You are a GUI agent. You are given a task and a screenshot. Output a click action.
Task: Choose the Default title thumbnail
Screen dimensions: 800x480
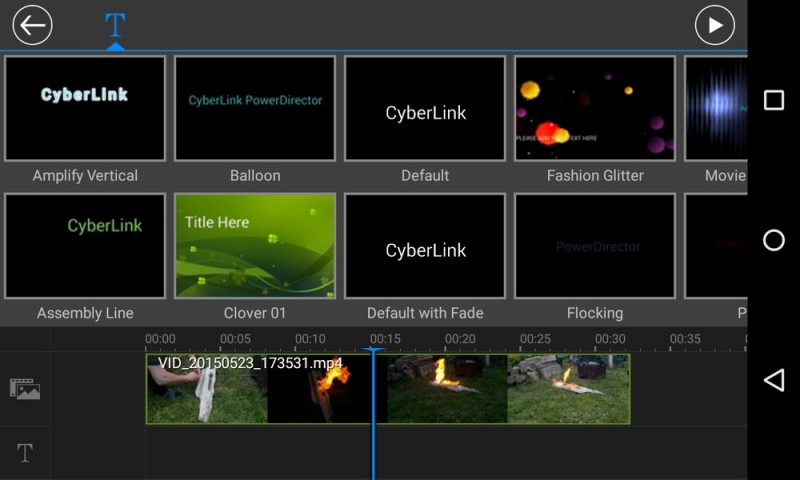(x=425, y=109)
